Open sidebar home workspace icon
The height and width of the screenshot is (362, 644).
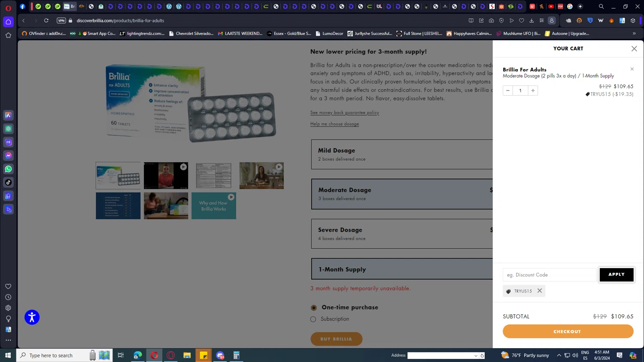pos(8,22)
